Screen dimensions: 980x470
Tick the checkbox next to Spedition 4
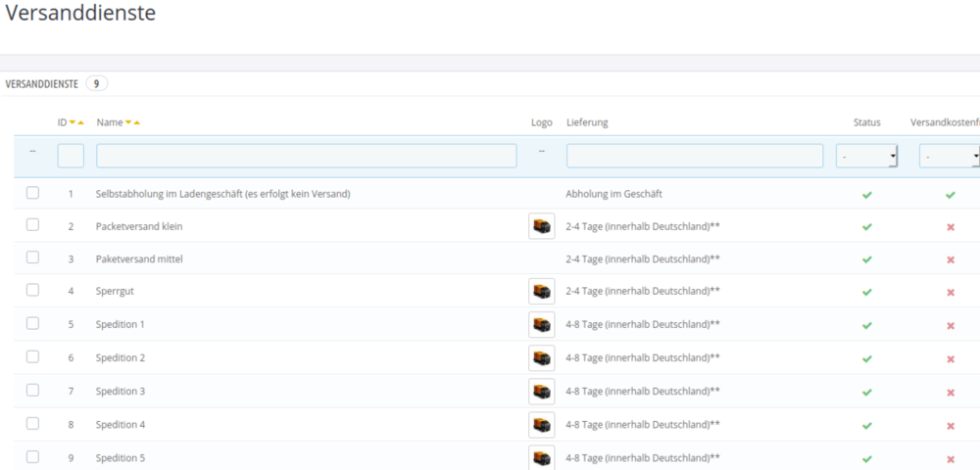point(32,424)
